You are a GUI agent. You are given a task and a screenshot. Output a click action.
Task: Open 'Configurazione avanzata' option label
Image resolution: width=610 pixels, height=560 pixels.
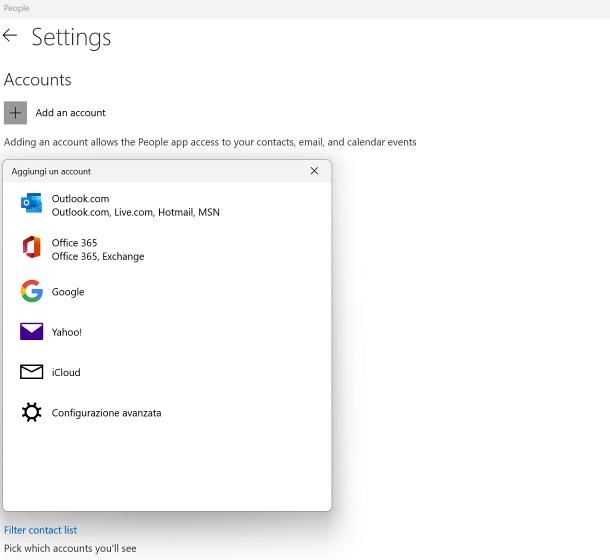coord(106,413)
